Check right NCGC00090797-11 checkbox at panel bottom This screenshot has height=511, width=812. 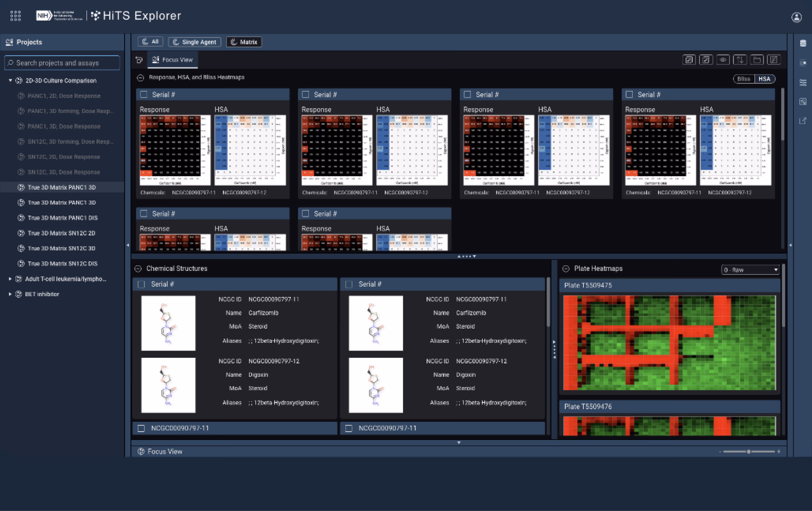click(x=349, y=428)
